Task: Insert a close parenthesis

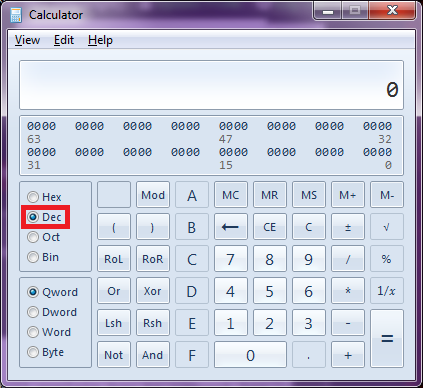Action: pos(153,227)
